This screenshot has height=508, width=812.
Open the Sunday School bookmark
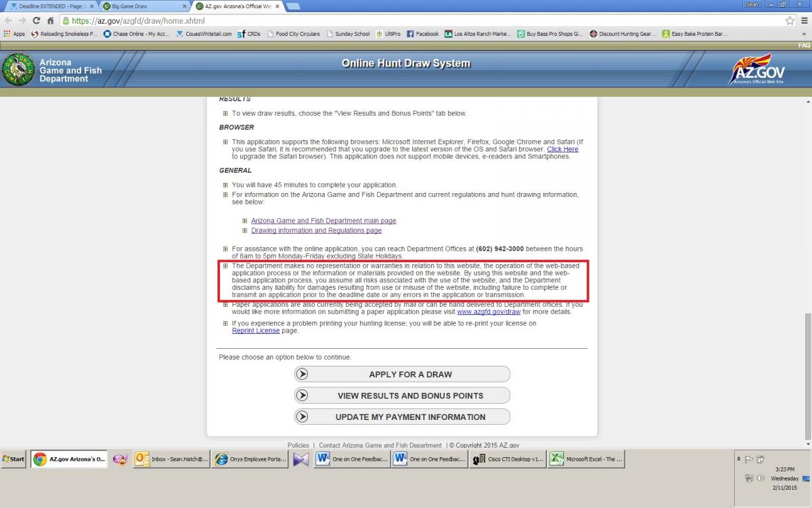[348, 33]
